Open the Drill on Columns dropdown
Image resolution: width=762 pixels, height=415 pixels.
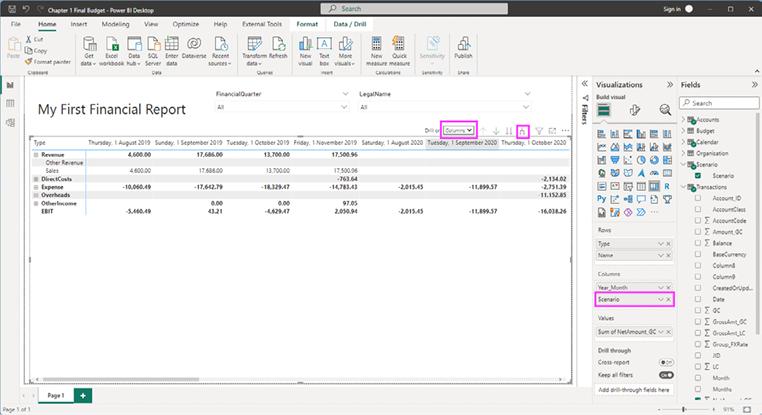[460, 131]
